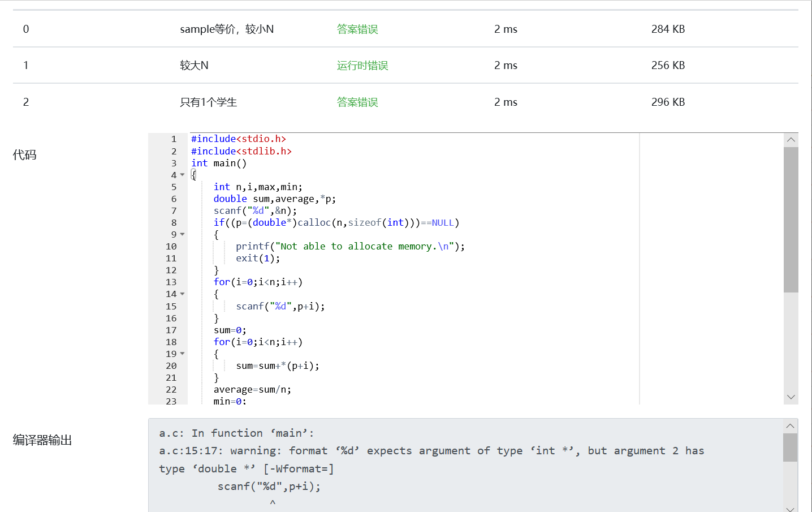Click the compiler output scrollbar thumb
This screenshot has width=812, height=512.
point(791,448)
